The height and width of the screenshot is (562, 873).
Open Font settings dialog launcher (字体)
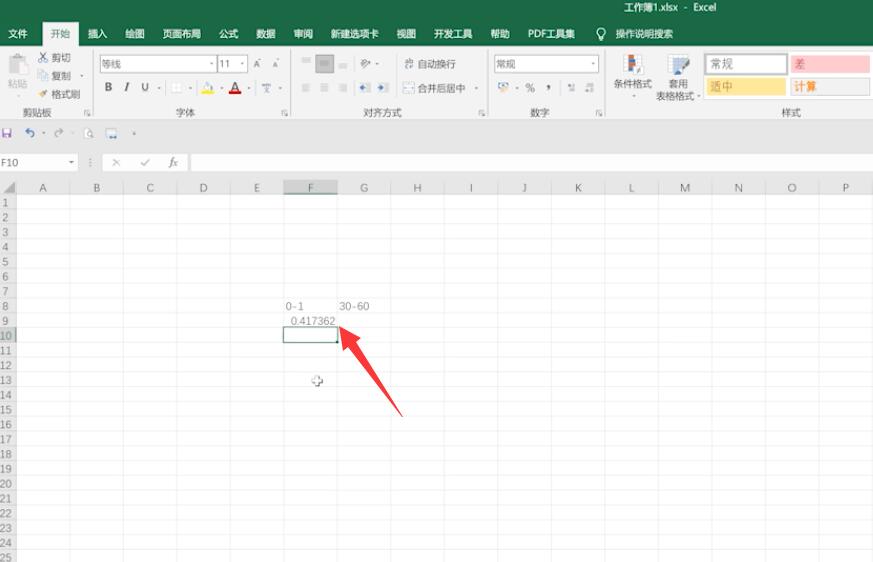click(285, 113)
